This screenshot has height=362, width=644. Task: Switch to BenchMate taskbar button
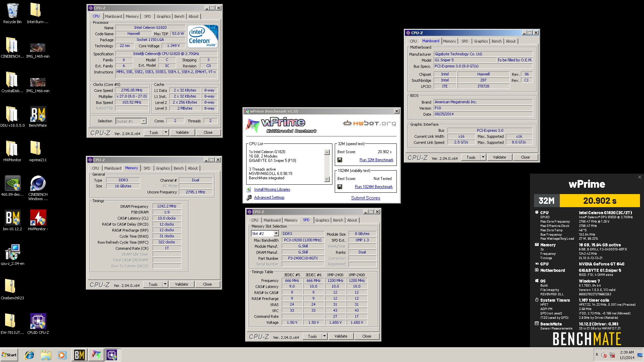(x=79, y=355)
